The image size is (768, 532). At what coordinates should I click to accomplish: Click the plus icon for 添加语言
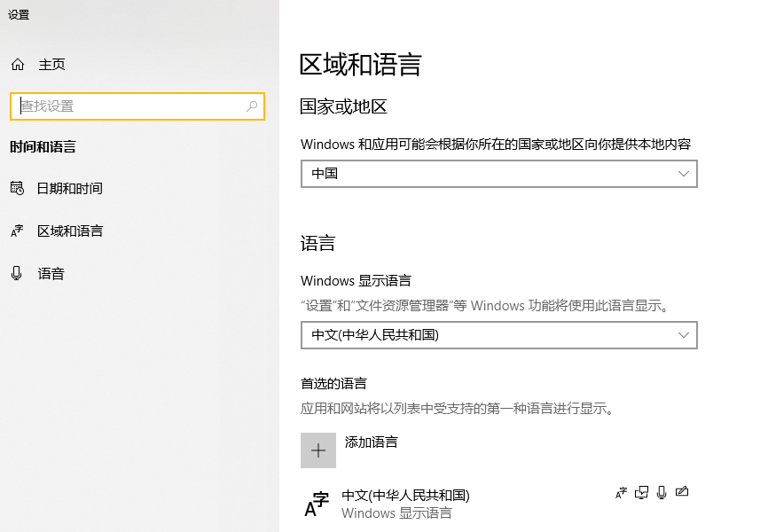318,450
